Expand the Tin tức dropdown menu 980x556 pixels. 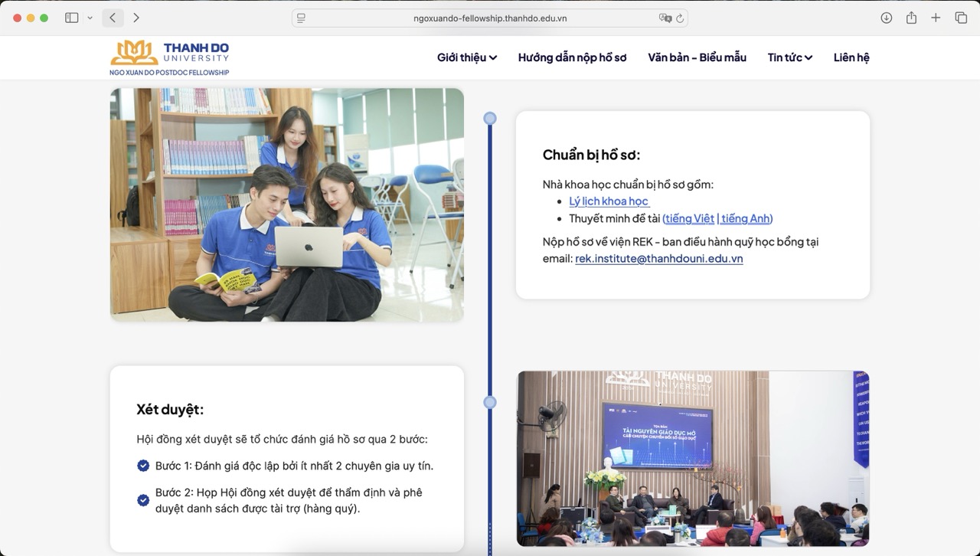(789, 57)
